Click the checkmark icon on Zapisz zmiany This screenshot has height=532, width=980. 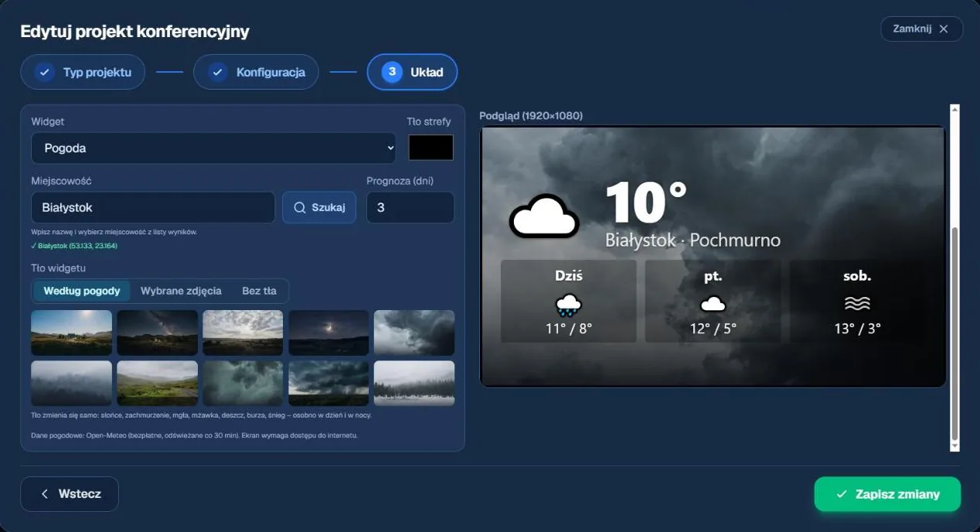tap(842, 494)
